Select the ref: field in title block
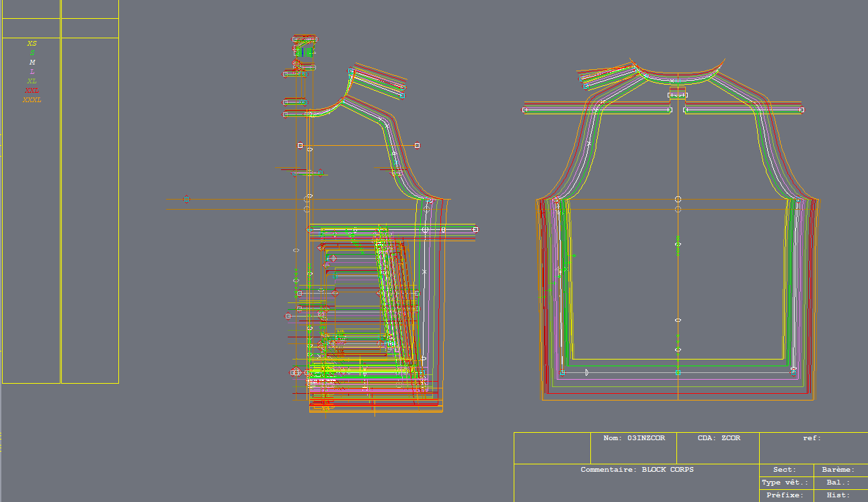Screen dimensions: 868x502 tap(812, 438)
